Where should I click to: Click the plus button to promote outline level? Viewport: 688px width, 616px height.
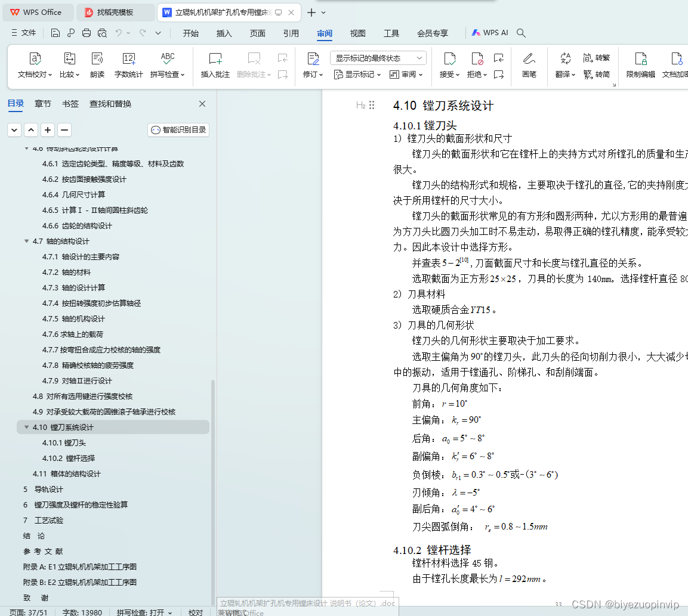point(48,130)
